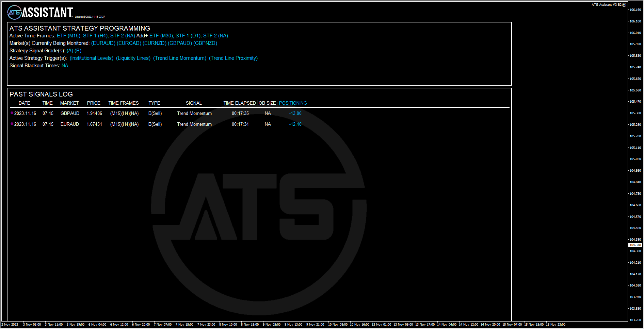Click the ATS Assistant logo

40,13
